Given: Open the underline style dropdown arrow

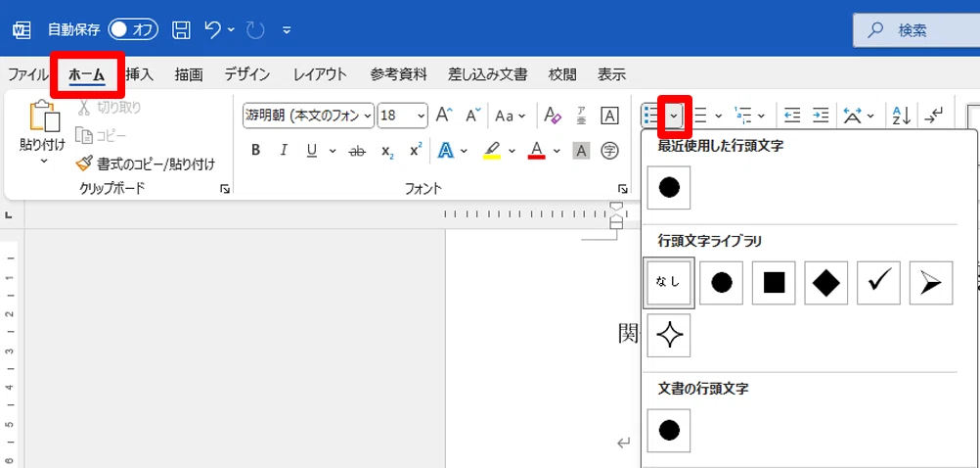Looking at the screenshot, I should click(x=333, y=151).
